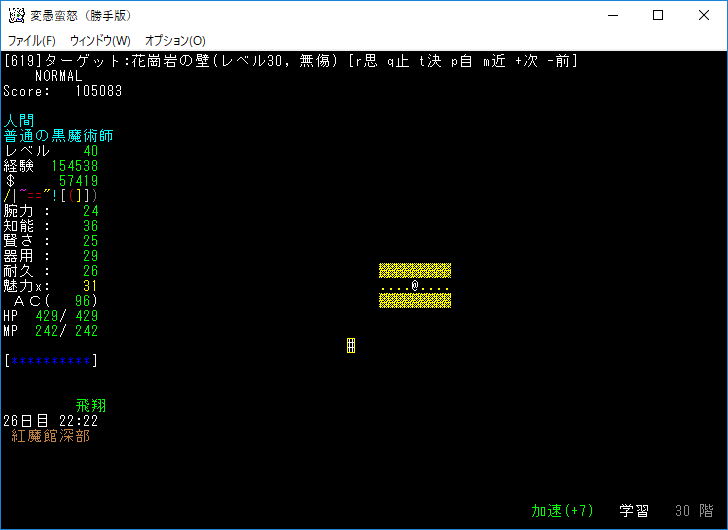Open the ウィンドウ(W) menu

[100, 40]
